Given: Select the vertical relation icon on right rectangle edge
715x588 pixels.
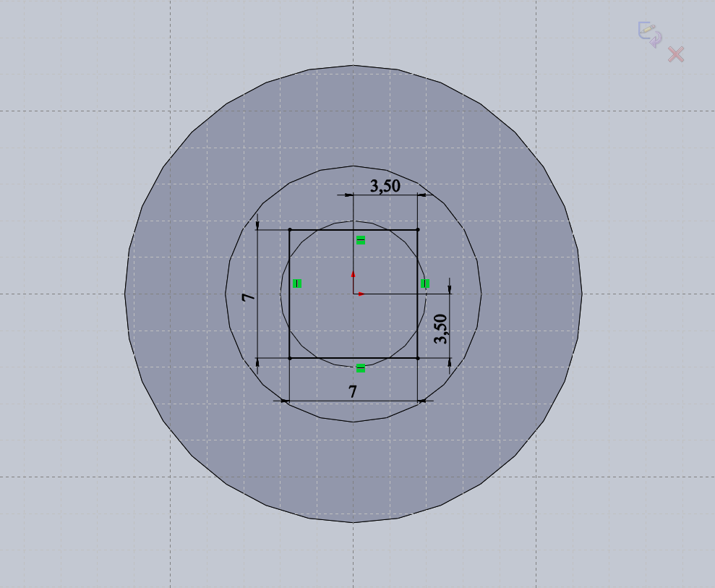Looking at the screenshot, I should click(x=425, y=284).
